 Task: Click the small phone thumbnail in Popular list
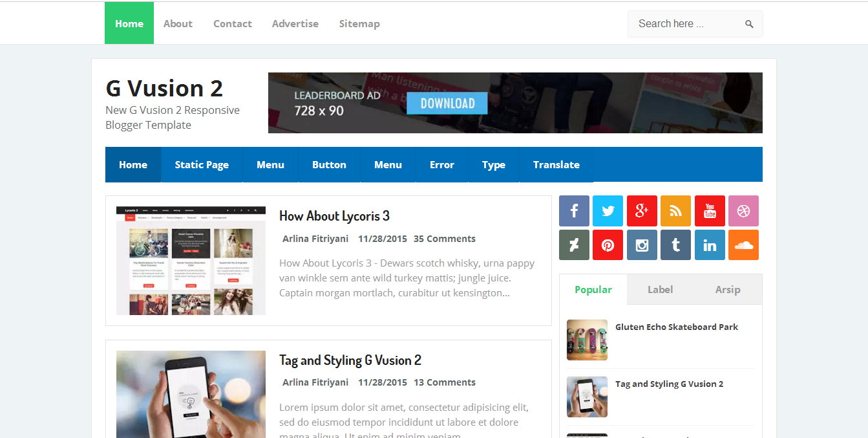tap(587, 397)
